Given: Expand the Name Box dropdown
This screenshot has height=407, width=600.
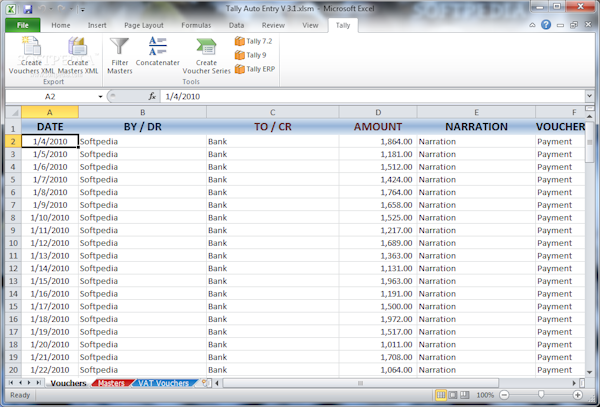Looking at the screenshot, I should [x=100, y=97].
